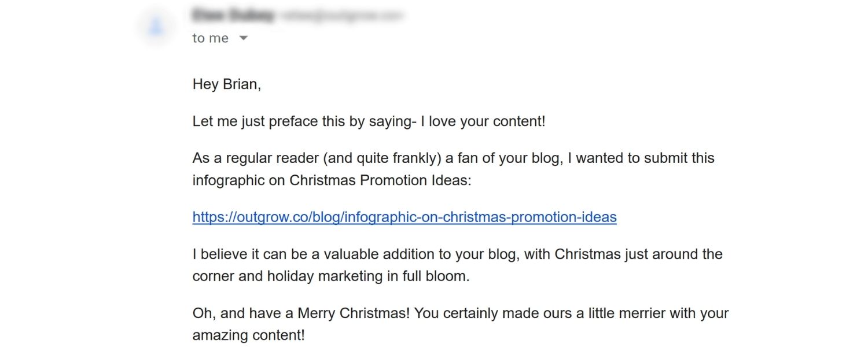Click the phrase "amazing content!"

coord(250,334)
